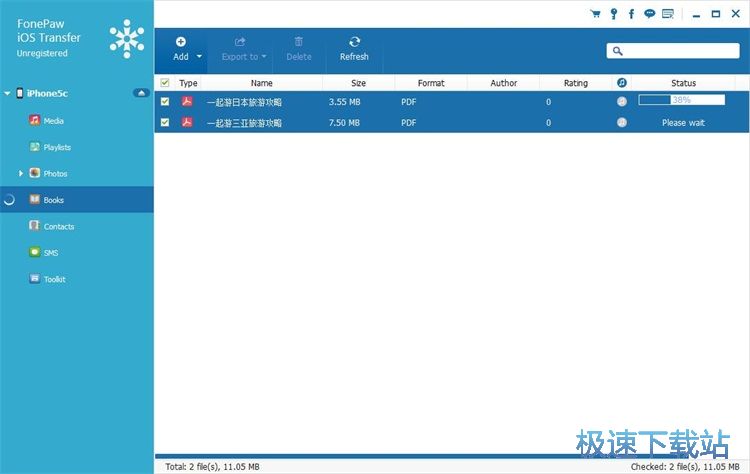Uncheck the second PDF row checkbox
750x474 pixels.
[165, 122]
